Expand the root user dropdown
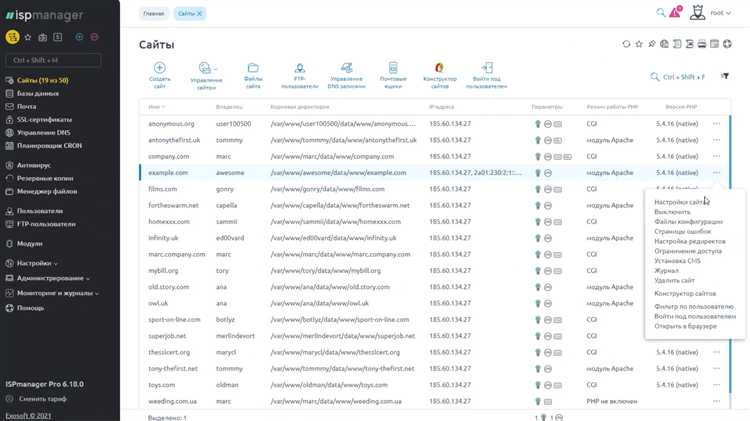The width and height of the screenshot is (750, 421). click(720, 13)
